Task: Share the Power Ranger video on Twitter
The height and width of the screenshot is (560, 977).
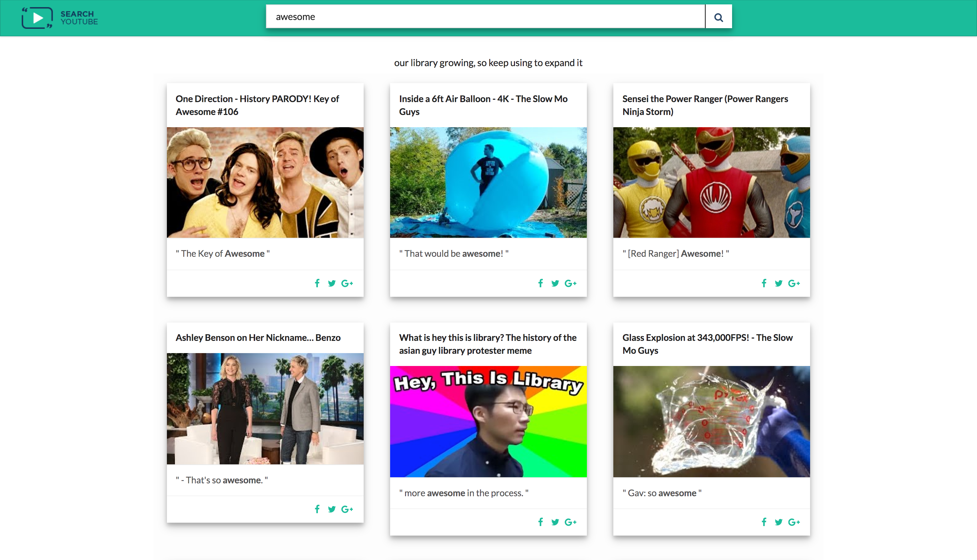Action: coord(779,283)
